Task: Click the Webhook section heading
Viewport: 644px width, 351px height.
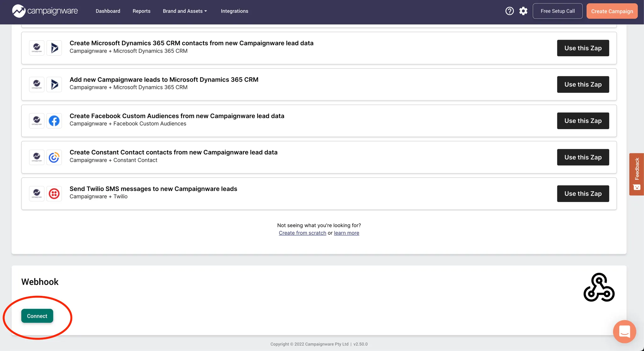Action: [40, 282]
